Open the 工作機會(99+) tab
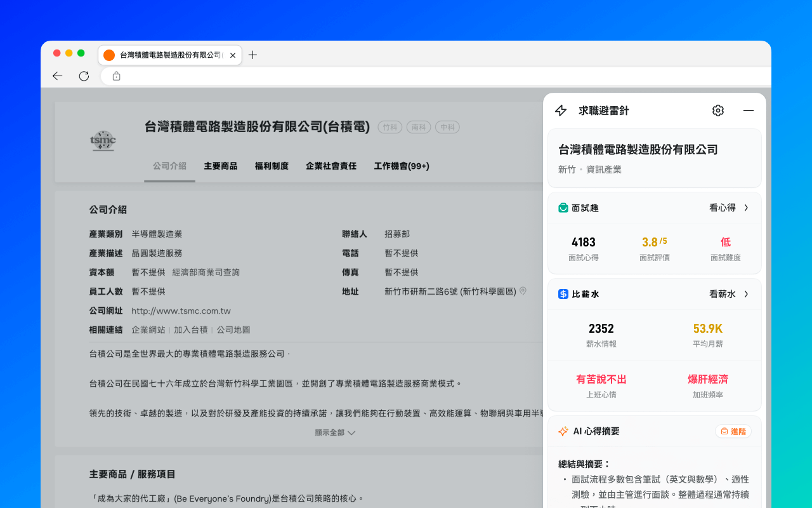 (x=402, y=166)
